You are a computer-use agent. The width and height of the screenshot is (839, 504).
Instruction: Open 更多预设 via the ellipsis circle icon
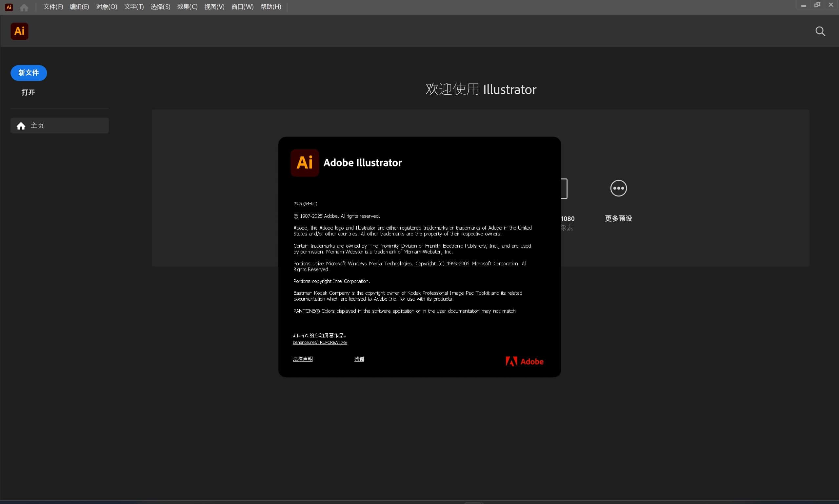[618, 188]
